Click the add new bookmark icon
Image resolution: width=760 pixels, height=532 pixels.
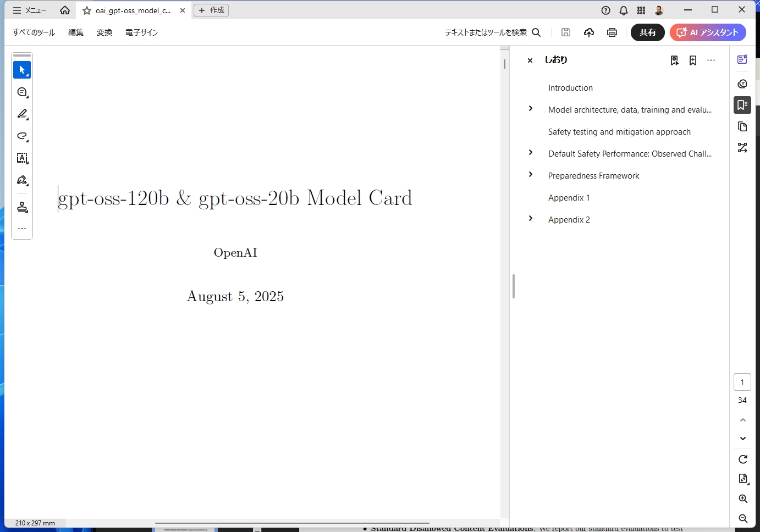click(x=693, y=60)
